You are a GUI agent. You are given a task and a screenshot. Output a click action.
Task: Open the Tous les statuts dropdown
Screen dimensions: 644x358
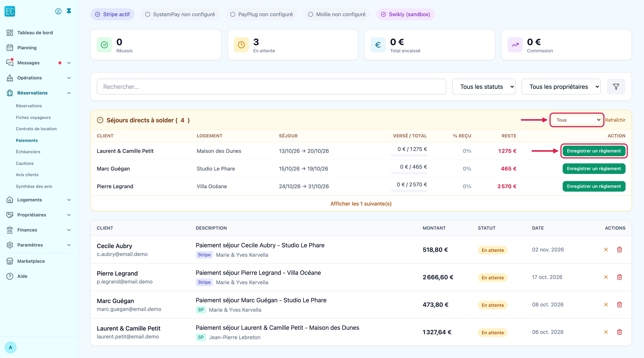(484, 87)
